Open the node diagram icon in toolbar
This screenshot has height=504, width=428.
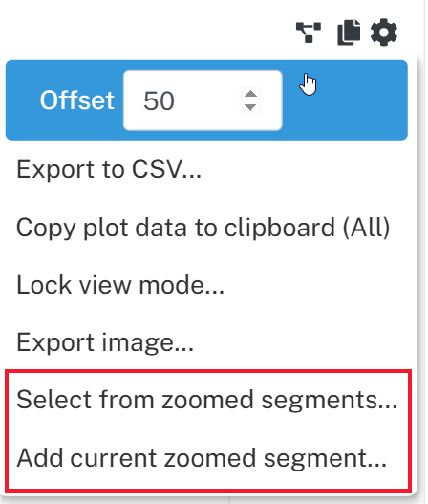click(x=309, y=33)
